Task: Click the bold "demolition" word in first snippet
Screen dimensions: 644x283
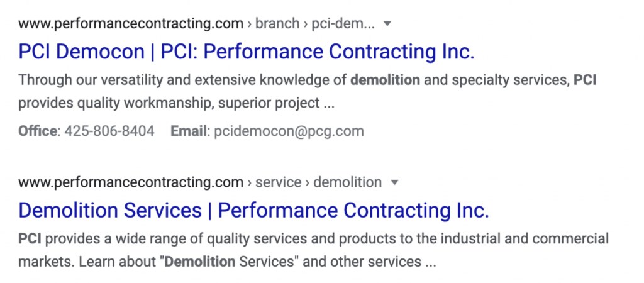Action: 385,80
